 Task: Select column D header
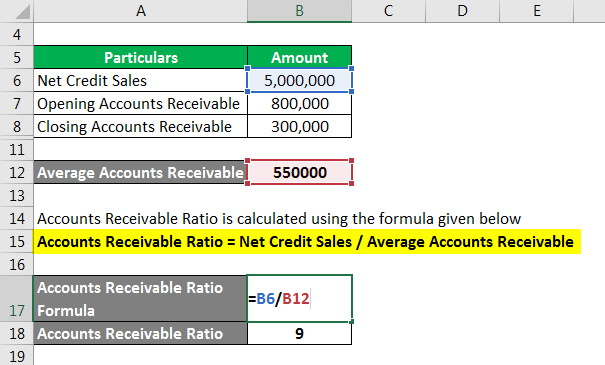tap(462, 11)
